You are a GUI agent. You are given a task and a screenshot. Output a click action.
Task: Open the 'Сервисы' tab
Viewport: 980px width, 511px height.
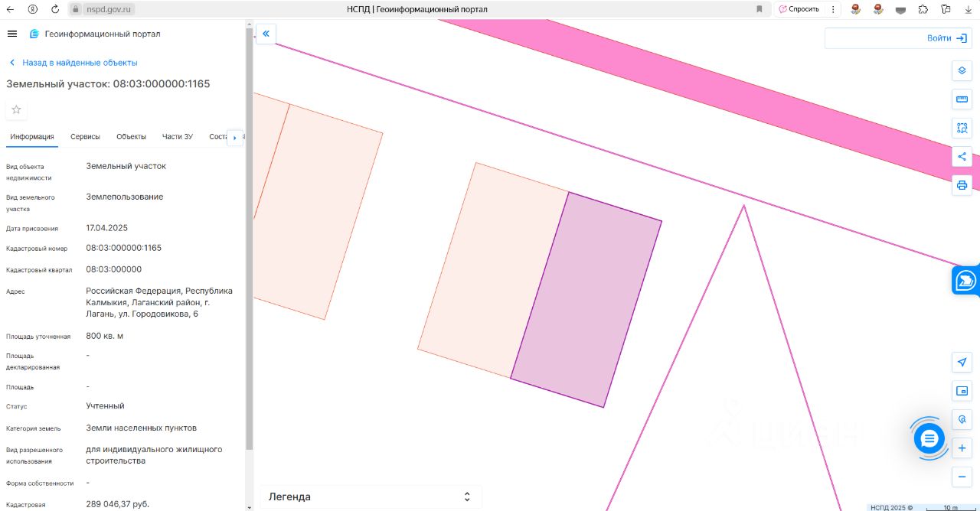pyautogui.click(x=85, y=137)
